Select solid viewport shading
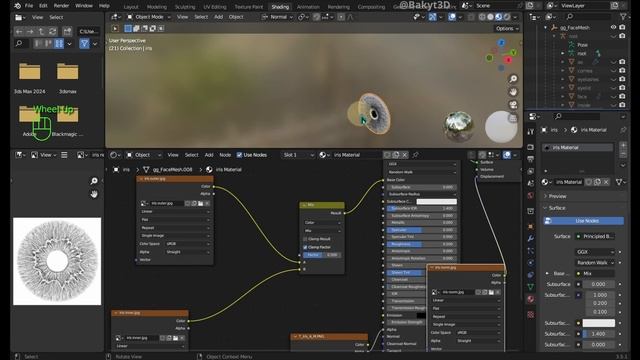640x360 pixels. [490, 17]
